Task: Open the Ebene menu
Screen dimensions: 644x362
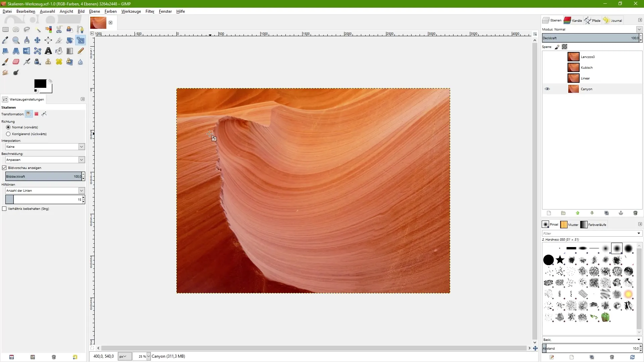Action: [x=95, y=11]
